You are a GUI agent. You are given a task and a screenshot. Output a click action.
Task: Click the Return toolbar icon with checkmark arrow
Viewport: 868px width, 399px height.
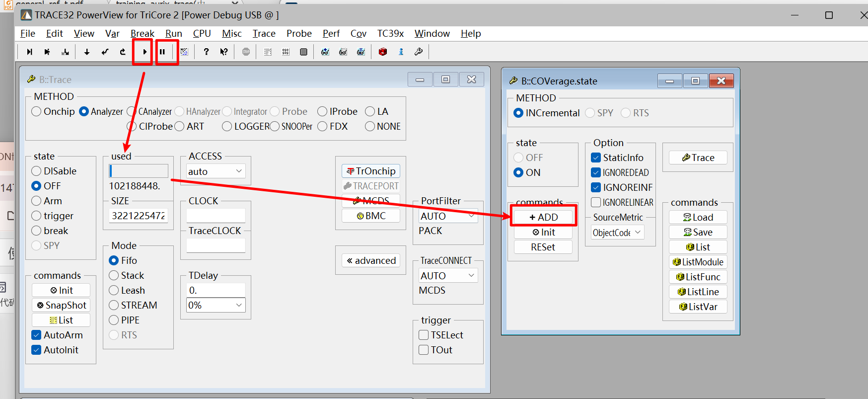[x=105, y=52]
